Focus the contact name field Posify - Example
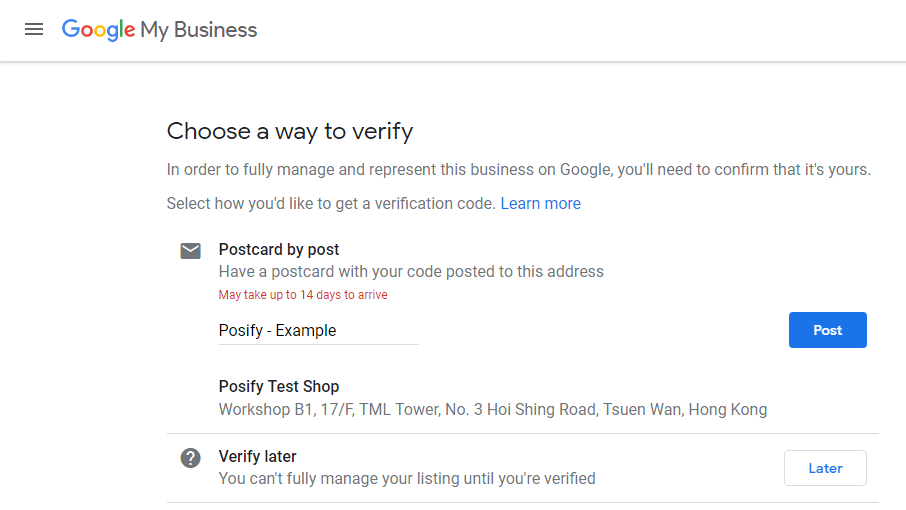Screen dimensions: 906x510 click(x=318, y=331)
